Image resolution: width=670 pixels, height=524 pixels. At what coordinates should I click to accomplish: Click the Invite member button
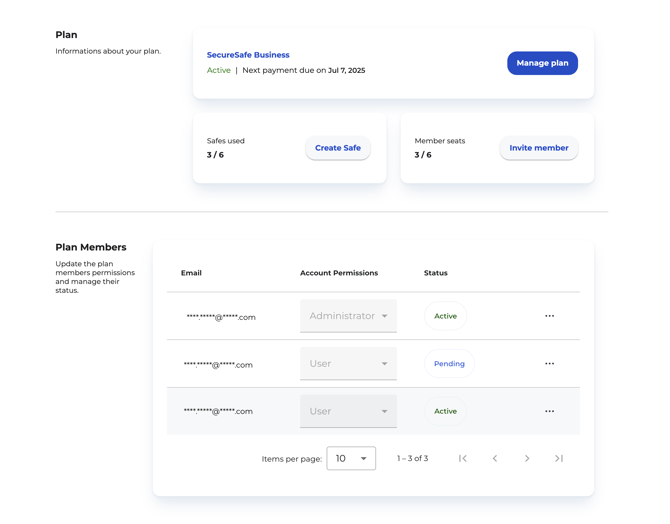point(538,148)
